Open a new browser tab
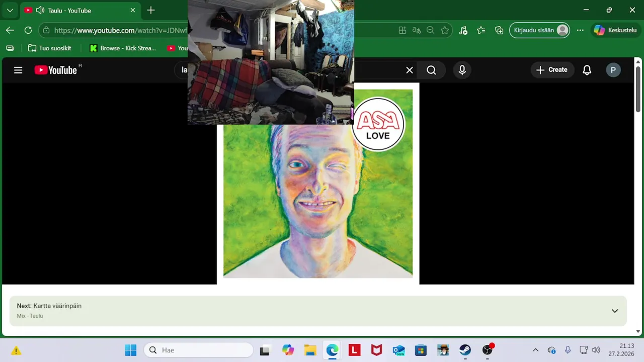This screenshot has width=644, height=362. (151, 11)
